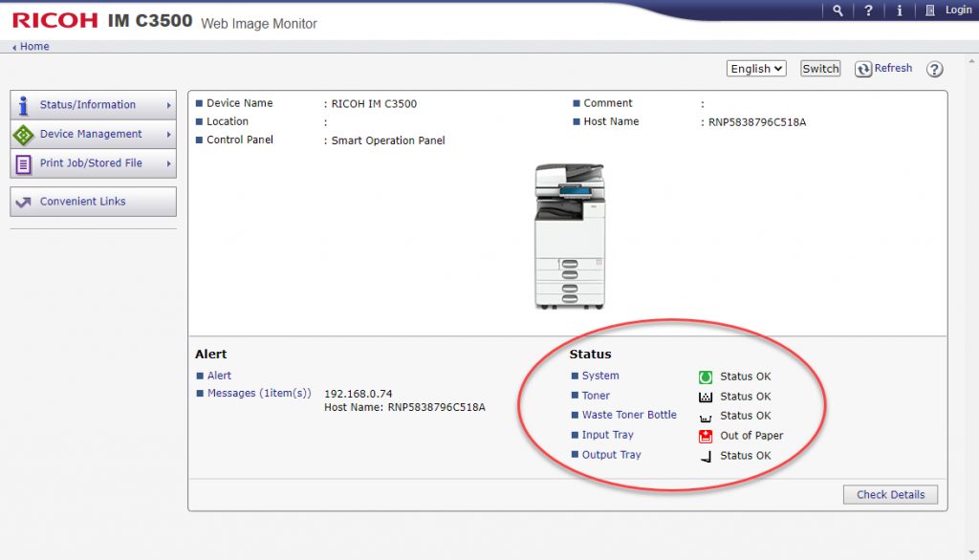The width and height of the screenshot is (979, 560).
Task: Select the IP address 192.168.0.74
Action: point(359,394)
